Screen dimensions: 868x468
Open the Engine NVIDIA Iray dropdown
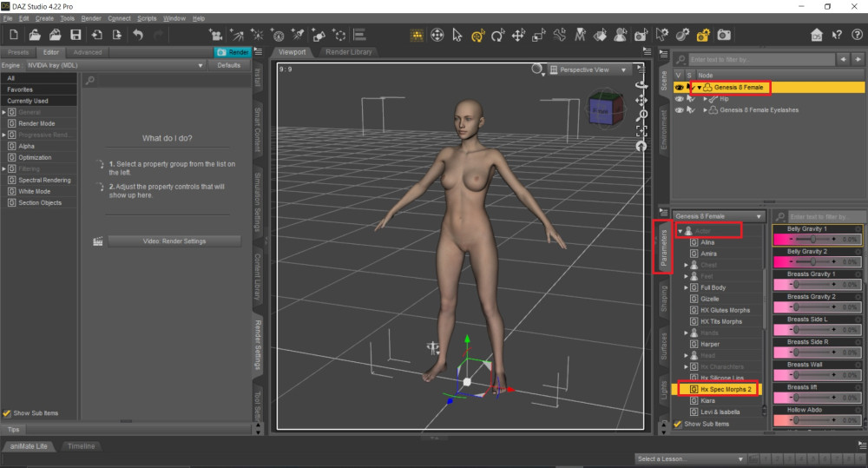(115, 65)
